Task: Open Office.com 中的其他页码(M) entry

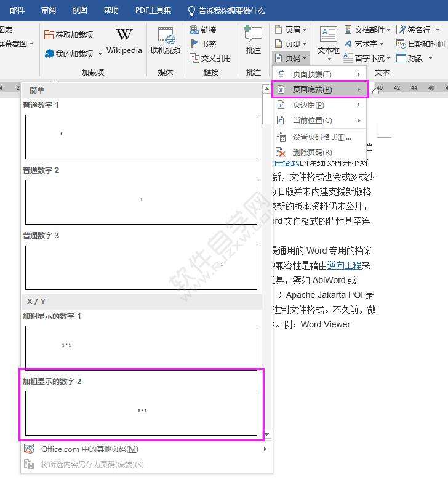Action: coord(146,449)
